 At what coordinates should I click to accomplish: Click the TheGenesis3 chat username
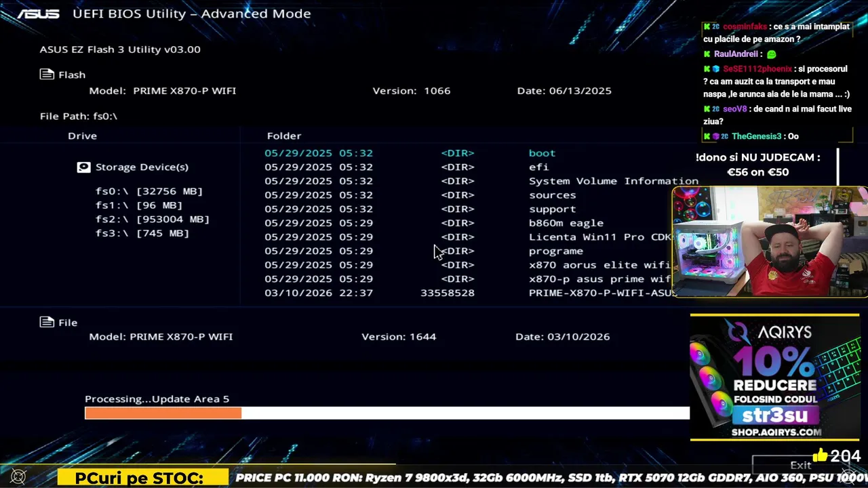tap(756, 136)
